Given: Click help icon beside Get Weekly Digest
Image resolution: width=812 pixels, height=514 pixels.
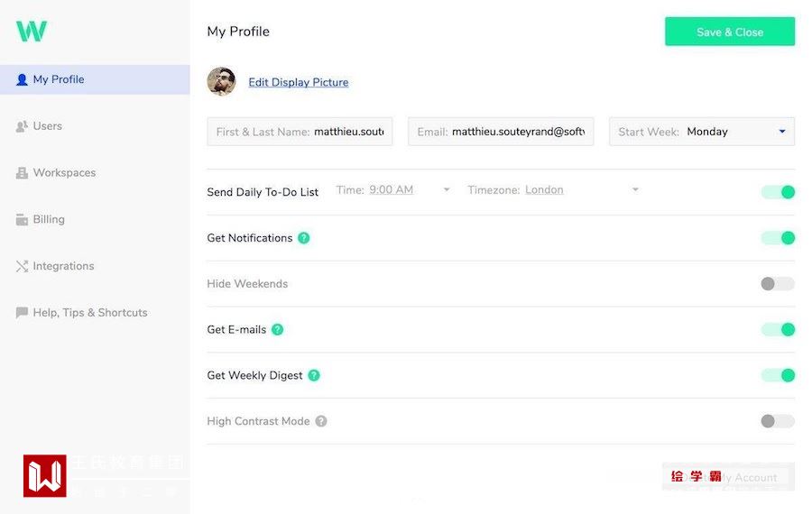Looking at the screenshot, I should (314, 375).
